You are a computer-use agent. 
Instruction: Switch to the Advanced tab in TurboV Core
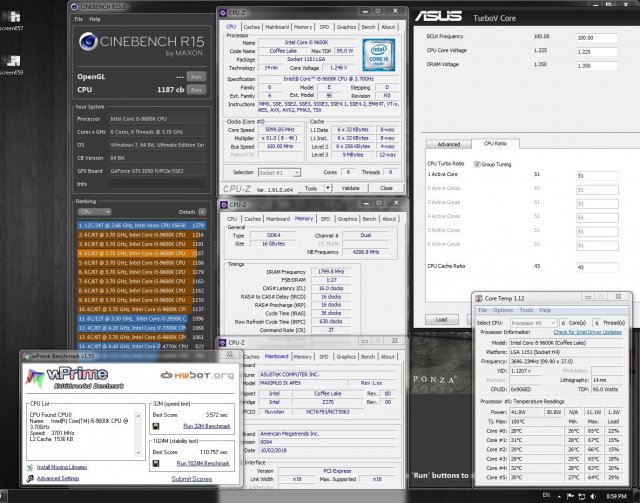[x=449, y=145]
